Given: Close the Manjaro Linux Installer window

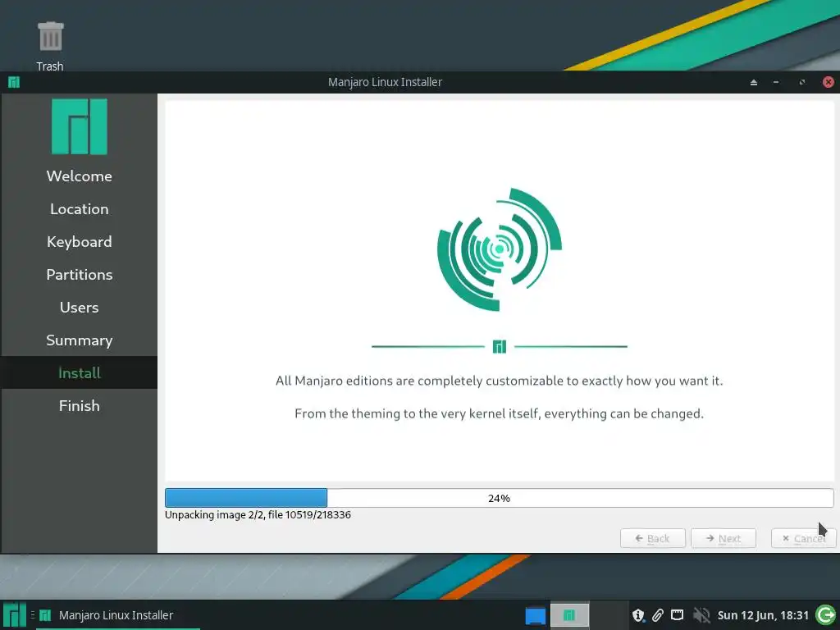Looking at the screenshot, I should click(829, 82).
